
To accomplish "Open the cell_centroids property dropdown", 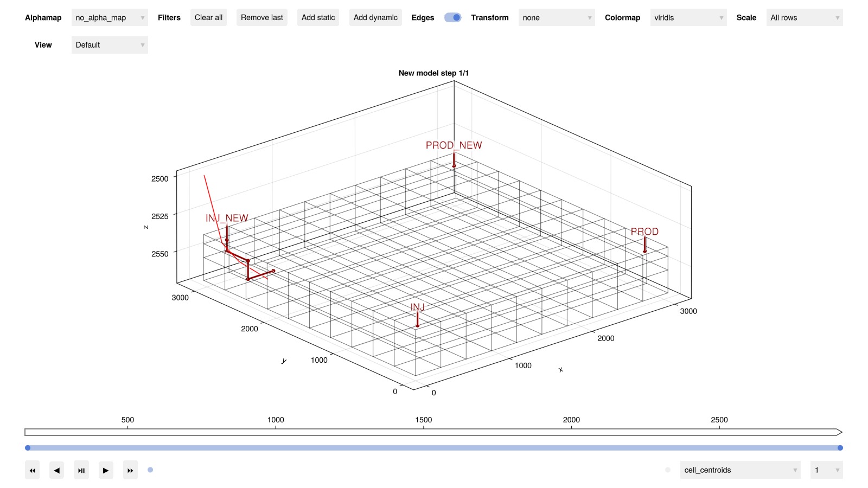I will click(740, 470).
